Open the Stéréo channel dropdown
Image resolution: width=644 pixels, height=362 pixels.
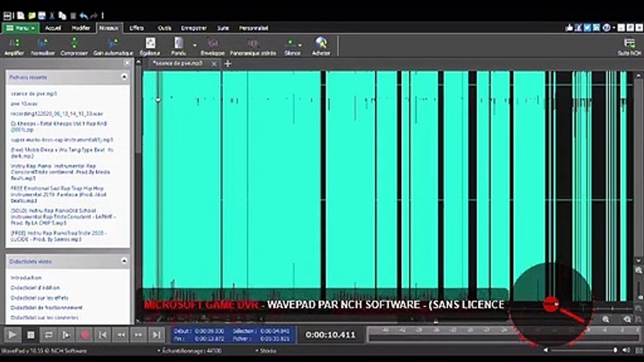coord(266,350)
